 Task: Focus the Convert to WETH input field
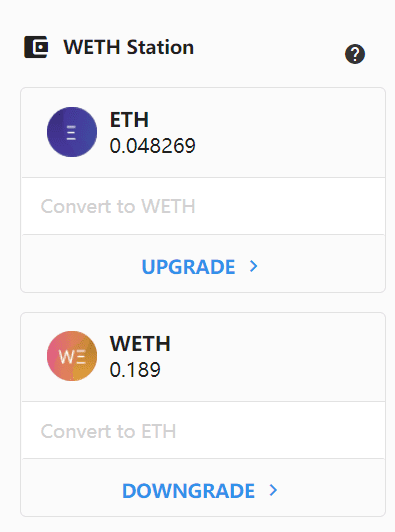[x=203, y=206]
